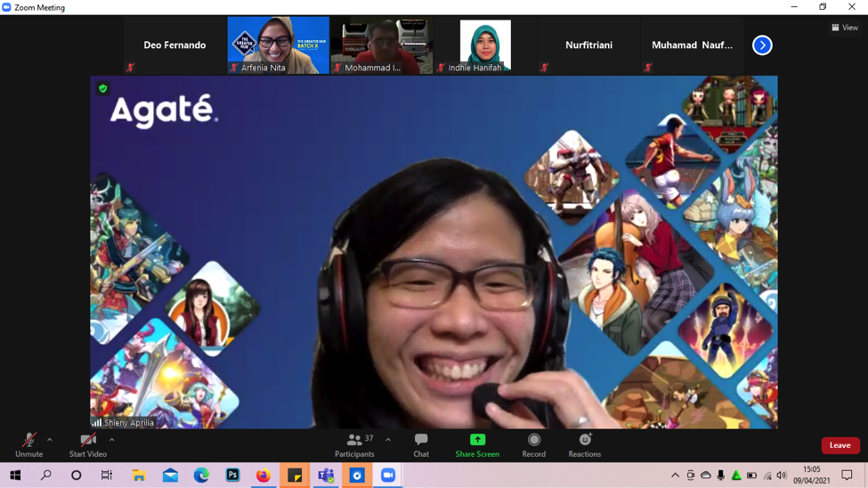The width and height of the screenshot is (868, 488).
Task: Click the green Share Screen button
Action: pyautogui.click(x=477, y=445)
